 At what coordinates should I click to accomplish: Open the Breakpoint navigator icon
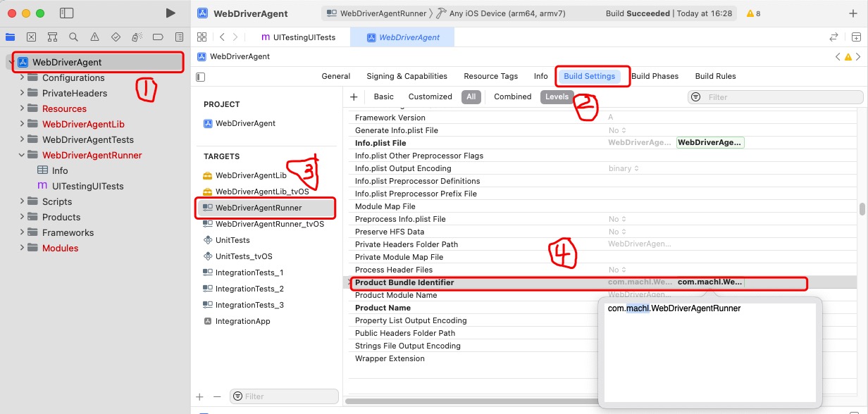pos(158,37)
